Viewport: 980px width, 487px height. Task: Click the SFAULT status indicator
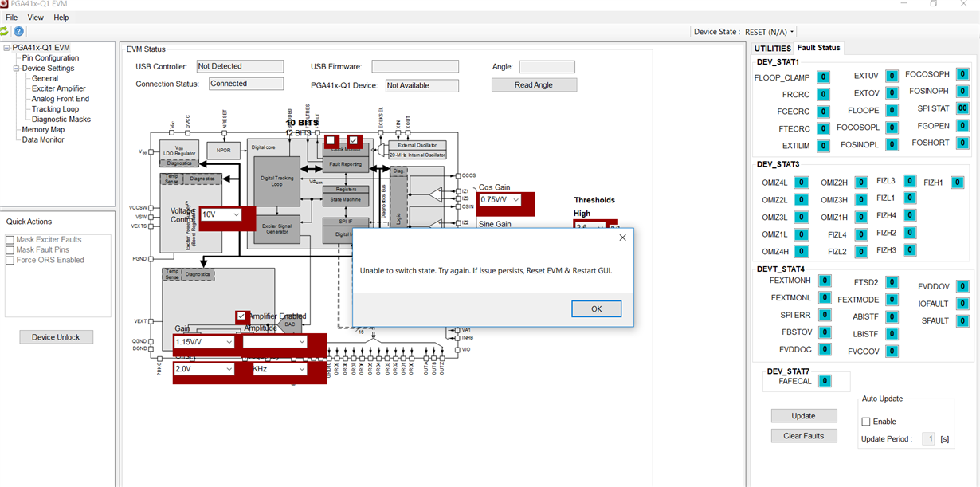(x=962, y=321)
